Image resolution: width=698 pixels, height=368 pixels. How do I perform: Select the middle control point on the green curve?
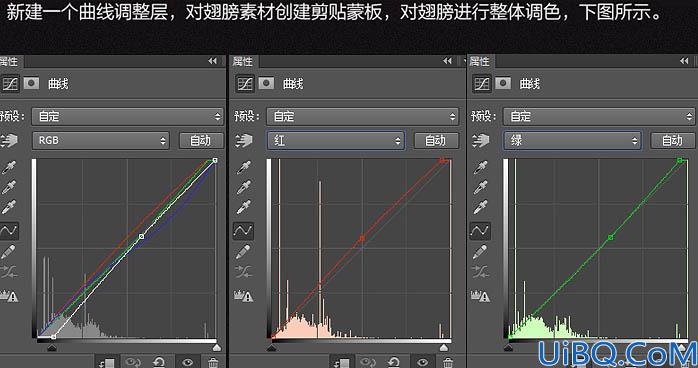pos(611,238)
